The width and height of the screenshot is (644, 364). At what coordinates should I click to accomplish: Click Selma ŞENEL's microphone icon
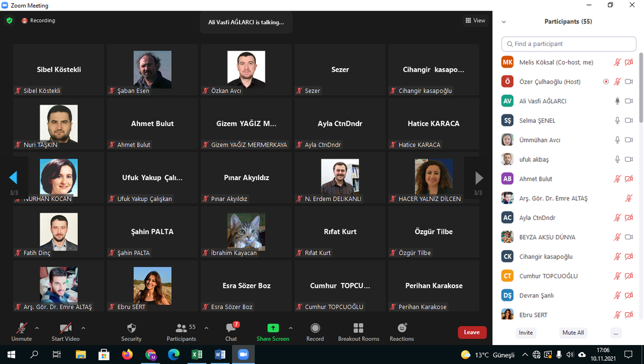[x=617, y=120]
